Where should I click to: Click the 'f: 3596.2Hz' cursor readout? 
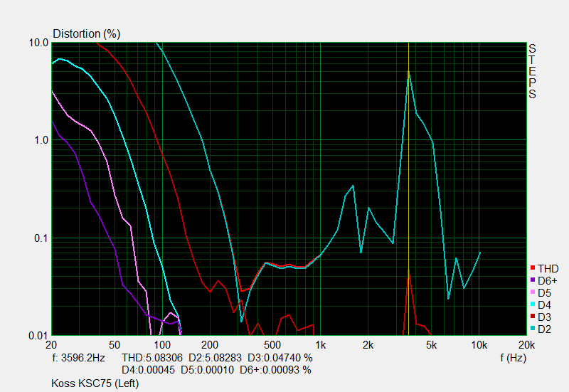tap(79, 358)
